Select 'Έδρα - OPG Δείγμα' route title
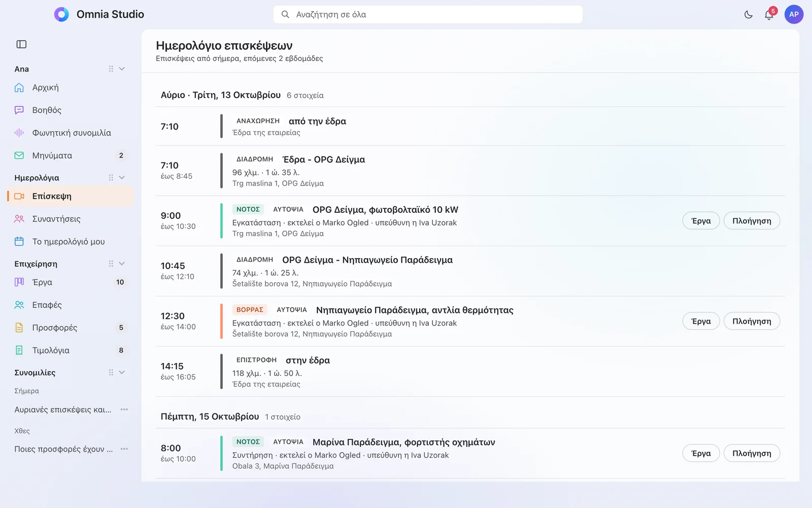Viewport: 812px width, 508px height. [324, 160]
